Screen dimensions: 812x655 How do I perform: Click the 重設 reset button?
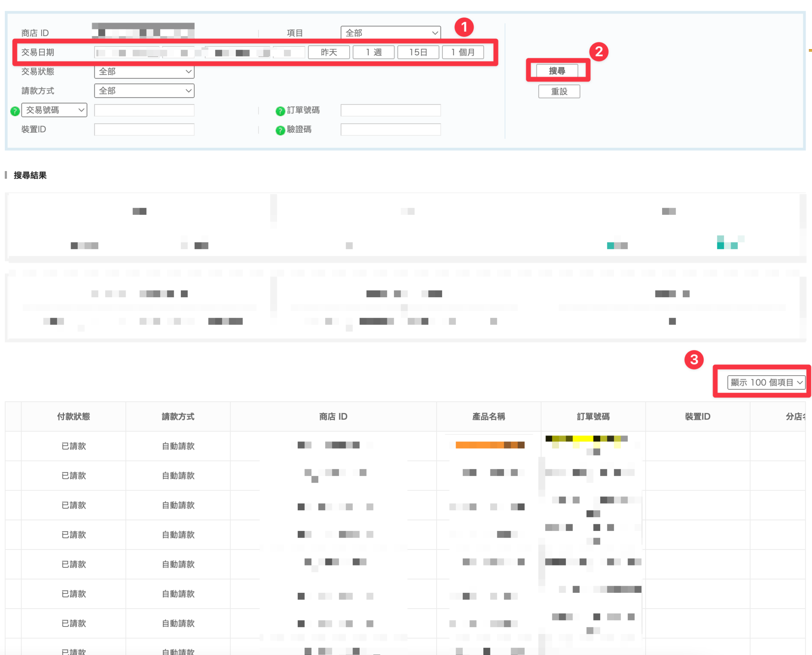pos(559,92)
